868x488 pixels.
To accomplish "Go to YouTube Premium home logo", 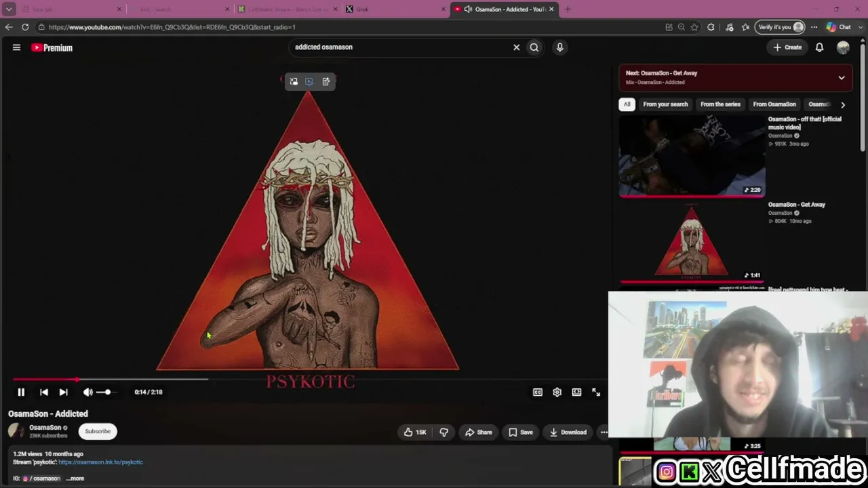I will [52, 47].
